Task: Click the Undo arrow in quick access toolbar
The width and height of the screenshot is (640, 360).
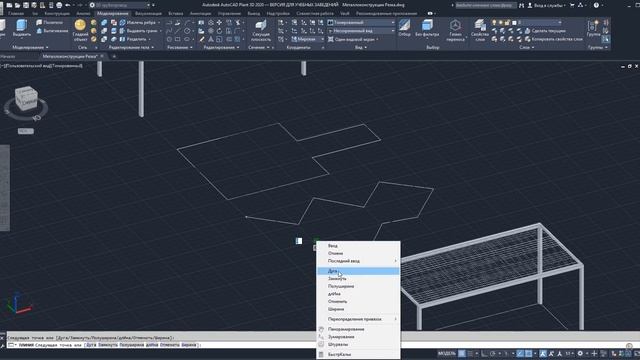Action: 68,5
